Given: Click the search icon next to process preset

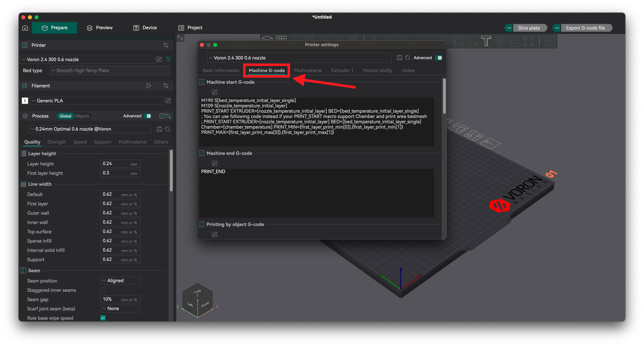Looking at the screenshot, I should coord(167,129).
